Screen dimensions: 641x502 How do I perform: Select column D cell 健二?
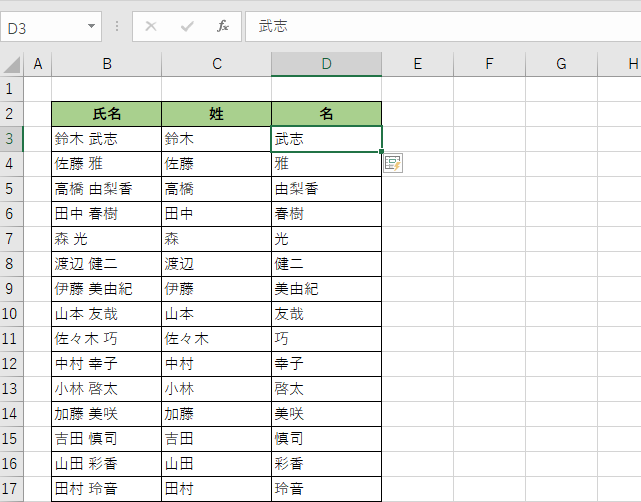tap(326, 264)
